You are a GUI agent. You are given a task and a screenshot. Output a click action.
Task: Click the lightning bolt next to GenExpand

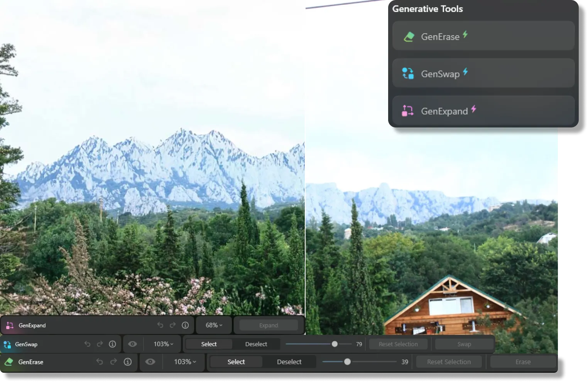tap(473, 109)
